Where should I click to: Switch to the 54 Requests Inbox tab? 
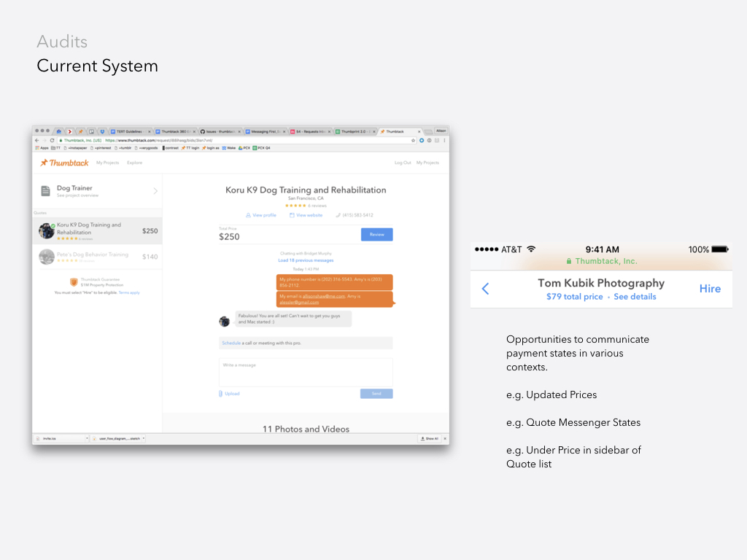[309, 131]
